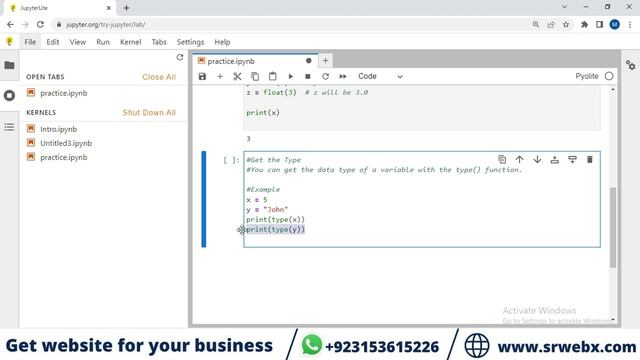Screen dimensions: 640x360
Task: Open the cell type Code dropdown
Action: pos(380,76)
